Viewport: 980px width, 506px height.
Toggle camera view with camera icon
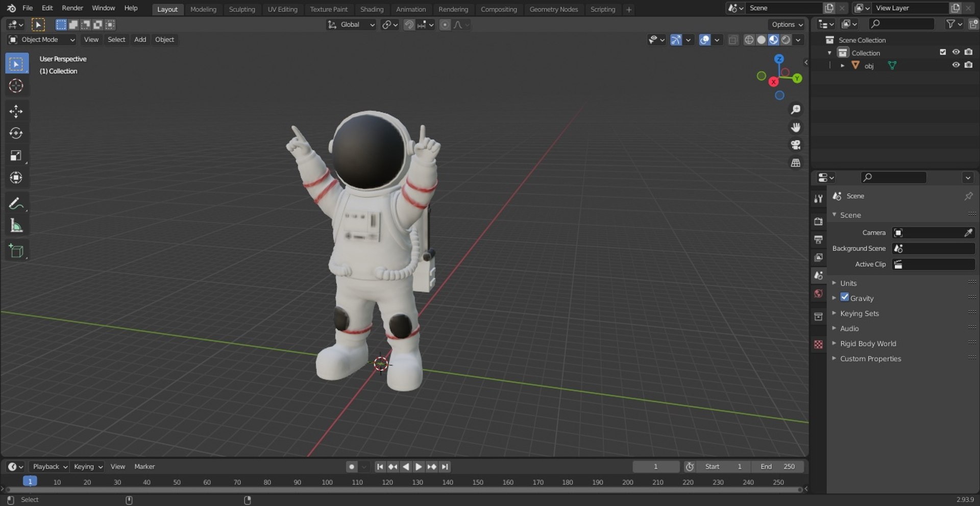pos(795,145)
